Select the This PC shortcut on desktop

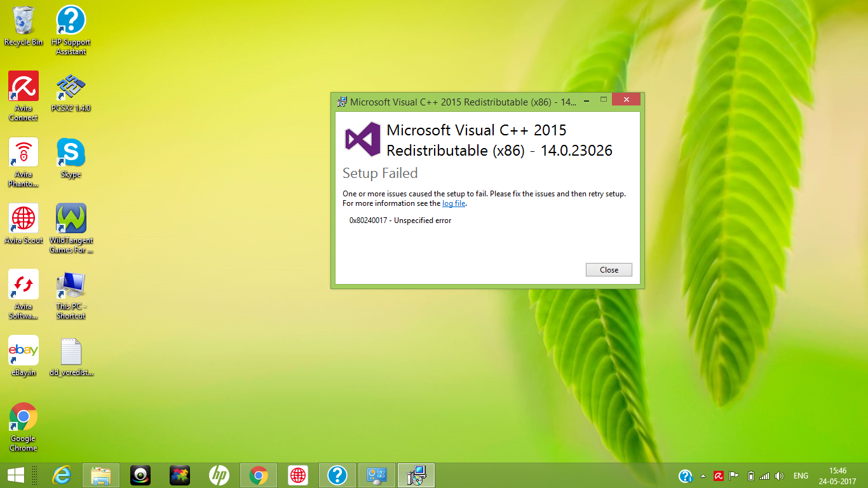(x=71, y=294)
